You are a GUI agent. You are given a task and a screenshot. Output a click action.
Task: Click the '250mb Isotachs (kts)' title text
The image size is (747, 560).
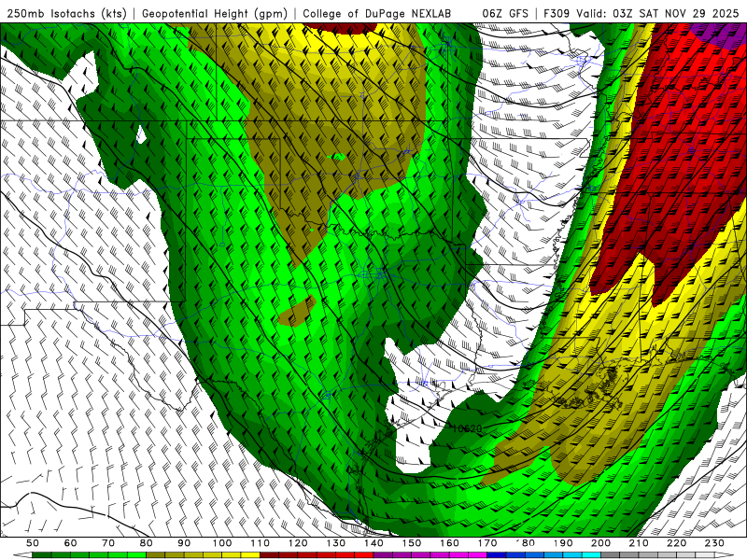(66, 13)
